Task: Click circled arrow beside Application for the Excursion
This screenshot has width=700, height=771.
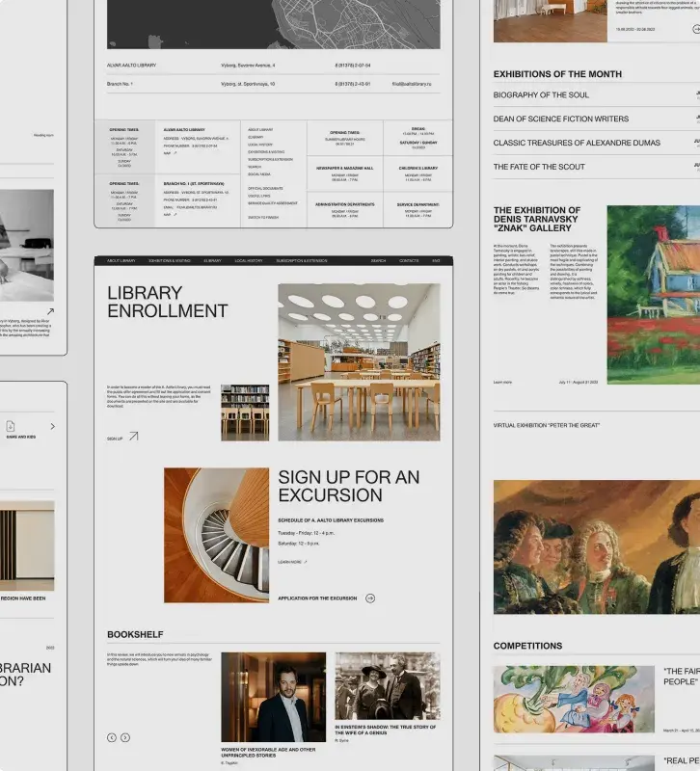Action: coord(370,598)
